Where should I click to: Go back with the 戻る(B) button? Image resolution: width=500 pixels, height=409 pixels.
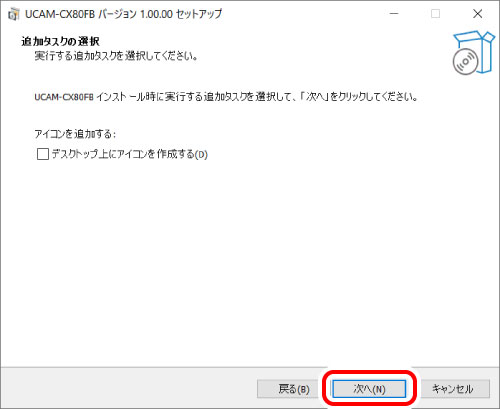[287, 389]
